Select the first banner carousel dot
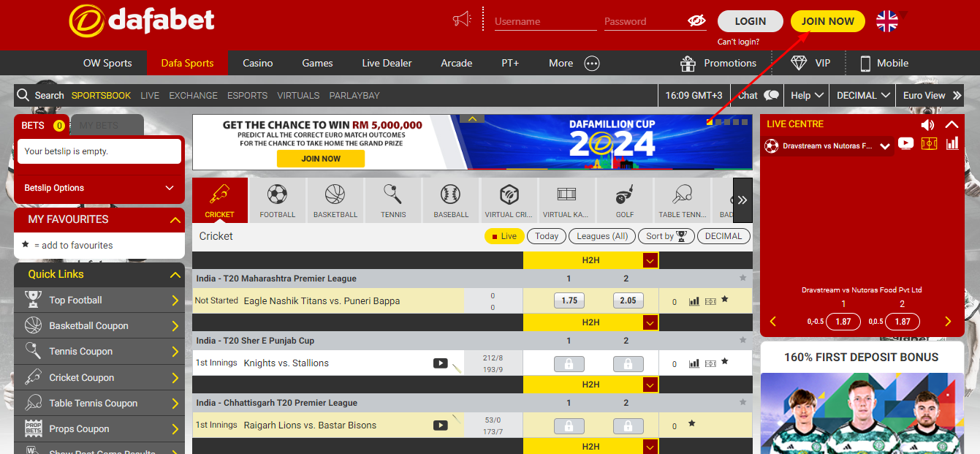This screenshot has width=980, height=454. pyautogui.click(x=710, y=122)
